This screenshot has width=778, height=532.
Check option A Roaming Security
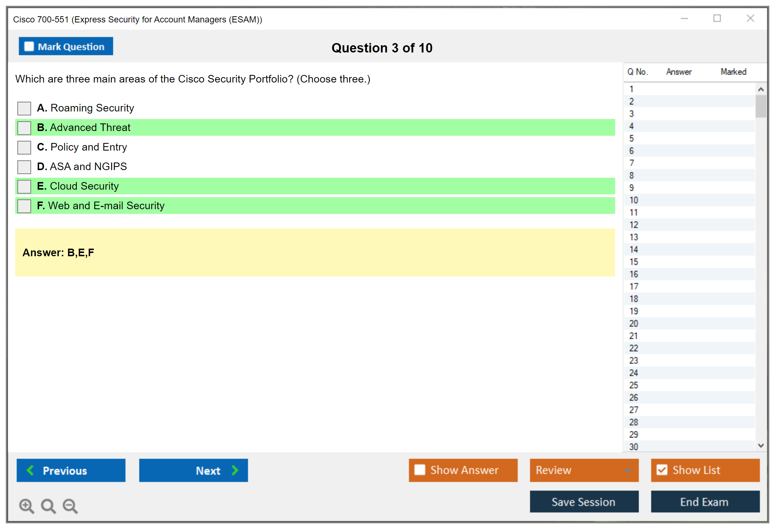pyautogui.click(x=24, y=108)
